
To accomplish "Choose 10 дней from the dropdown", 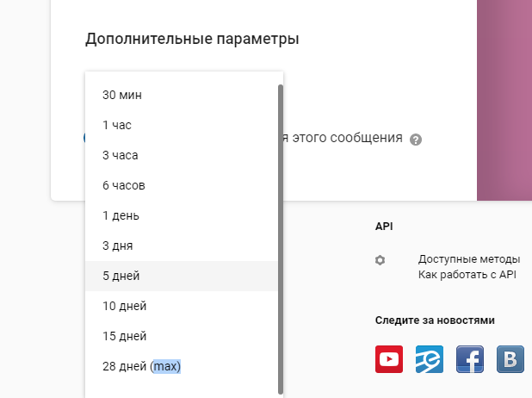I will (x=124, y=306).
